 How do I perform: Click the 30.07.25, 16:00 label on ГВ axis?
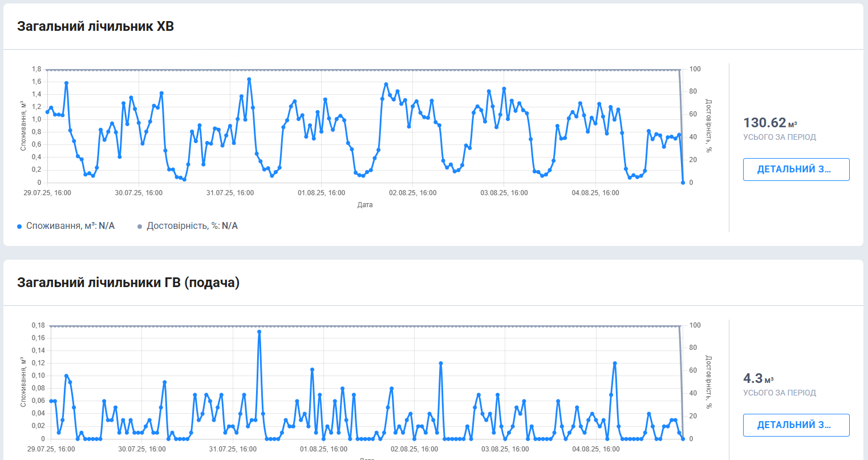coord(142,449)
